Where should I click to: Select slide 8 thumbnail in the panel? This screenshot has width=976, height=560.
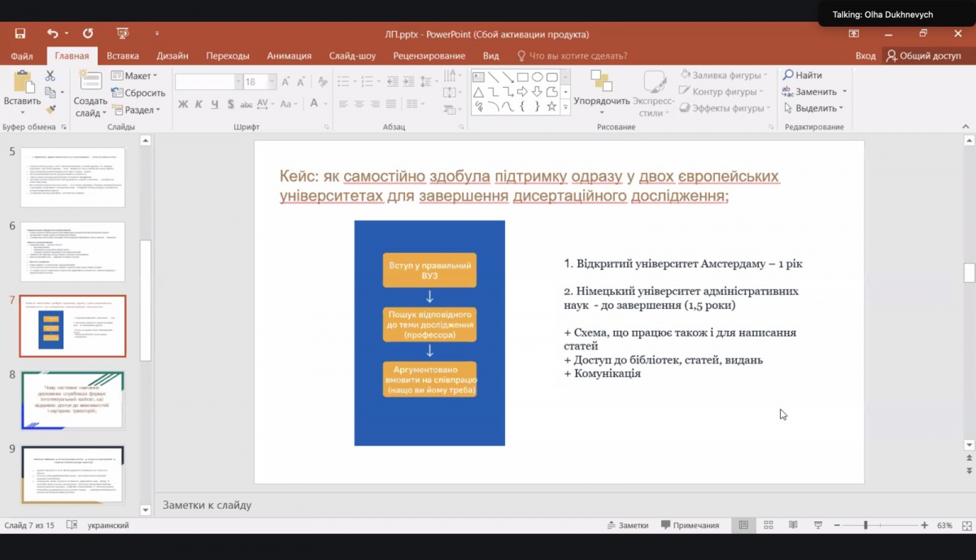click(x=72, y=400)
